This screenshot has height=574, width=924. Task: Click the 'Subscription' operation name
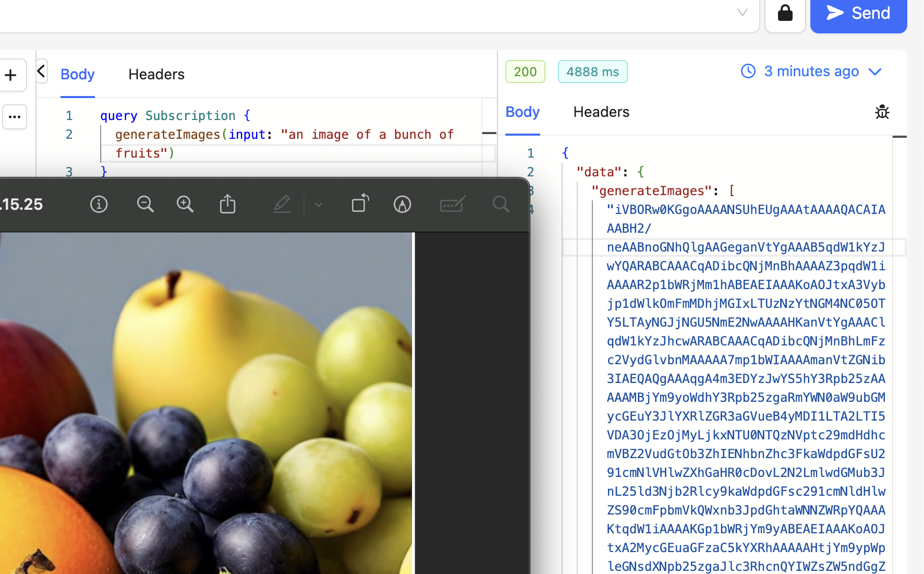point(190,116)
